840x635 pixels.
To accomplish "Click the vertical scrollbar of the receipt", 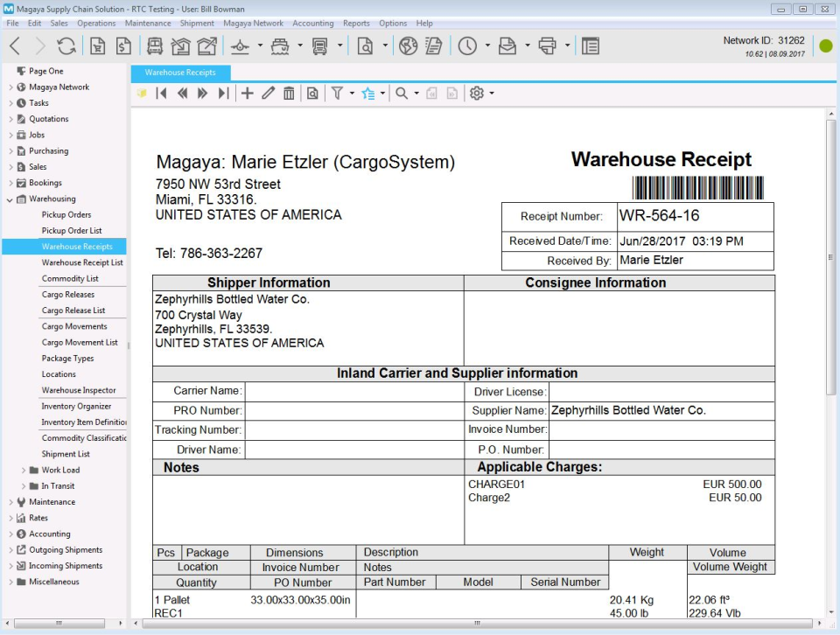I will click(830, 257).
